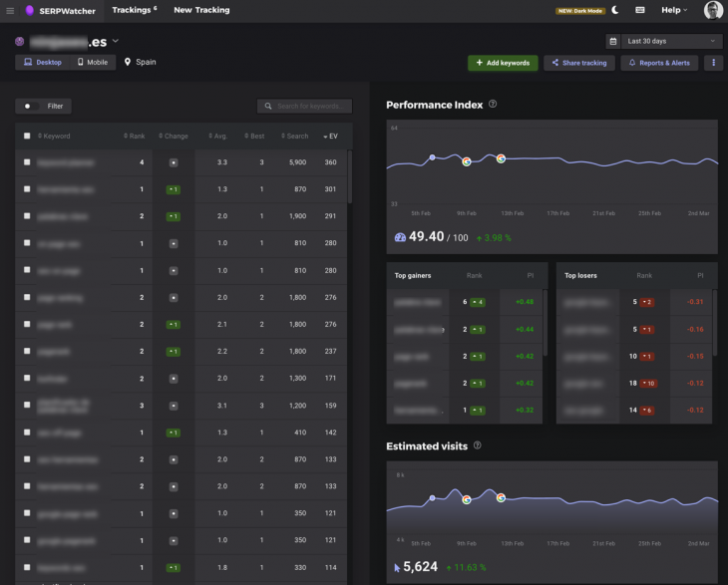The width and height of the screenshot is (728, 585).
Task: Click the Estimated visits help icon
Action: click(478, 445)
